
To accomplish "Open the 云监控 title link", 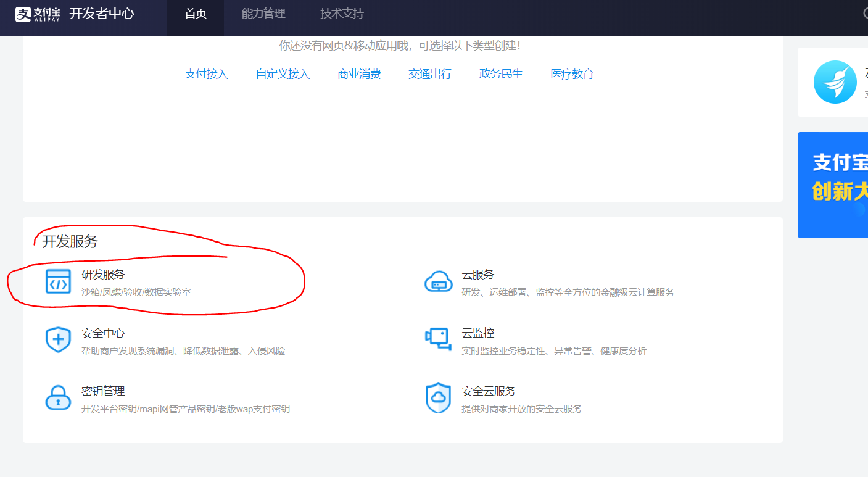I will 478,333.
